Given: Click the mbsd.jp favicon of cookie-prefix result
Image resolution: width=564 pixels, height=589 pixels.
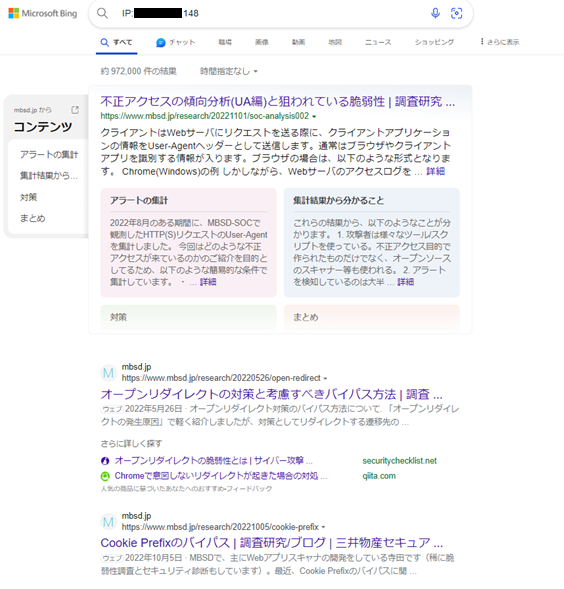Looking at the screenshot, I should (x=108, y=522).
